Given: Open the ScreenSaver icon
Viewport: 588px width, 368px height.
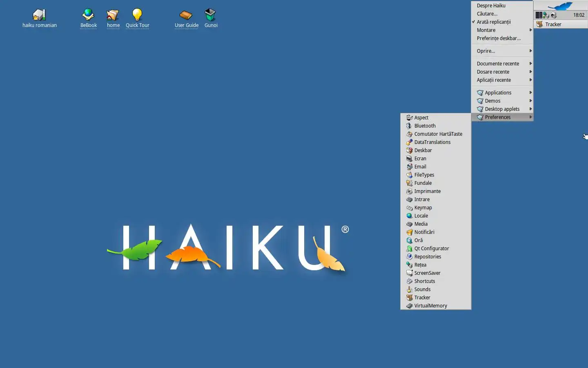Looking at the screenshot, I should point(409,273).
